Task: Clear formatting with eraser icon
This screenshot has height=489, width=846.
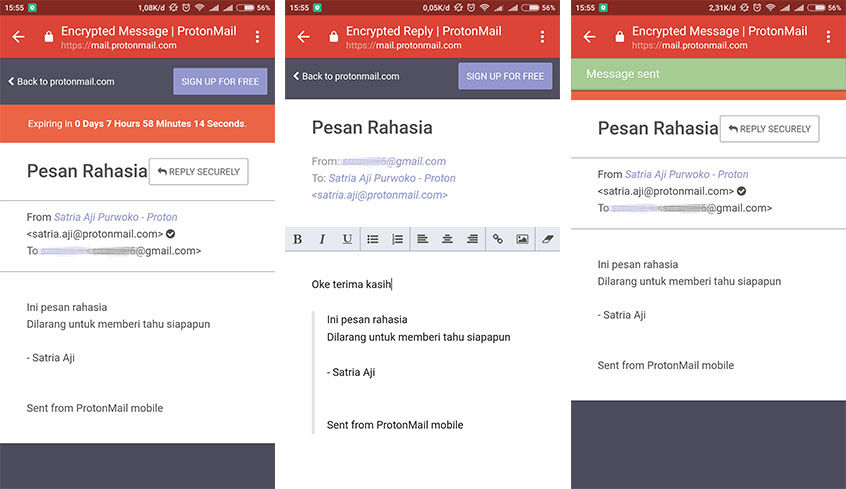Action: click(x=548, y=239)
